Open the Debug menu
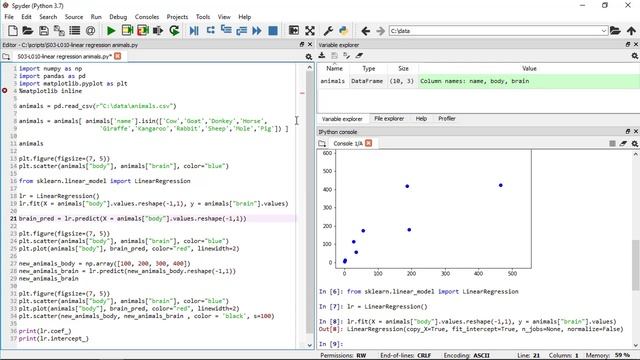This screenshot has height=360, width=640. click(x=118, y=17)
